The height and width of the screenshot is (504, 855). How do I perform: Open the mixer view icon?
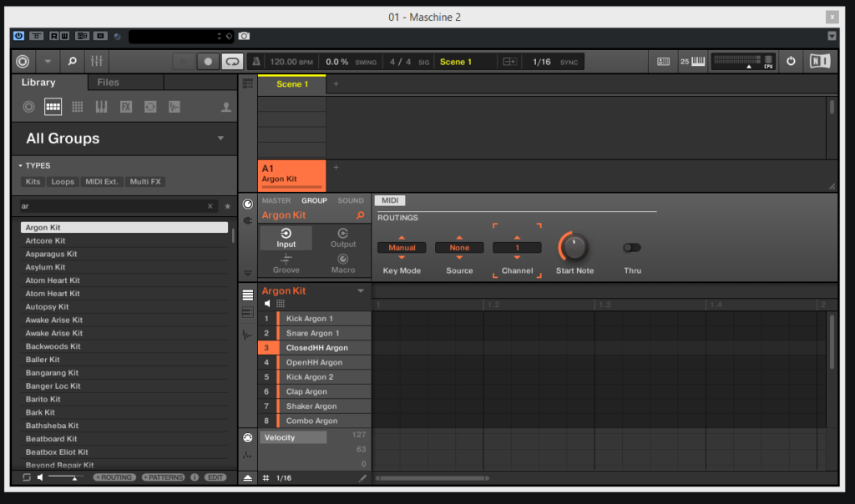(x=97, y=62)
